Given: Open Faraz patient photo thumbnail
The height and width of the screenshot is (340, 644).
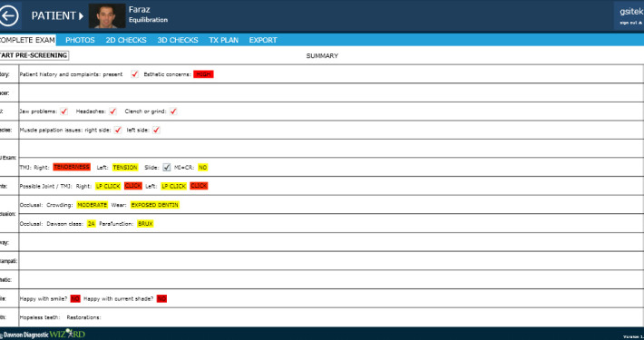Looking at the screenshot, I should [x=107, y=16].
